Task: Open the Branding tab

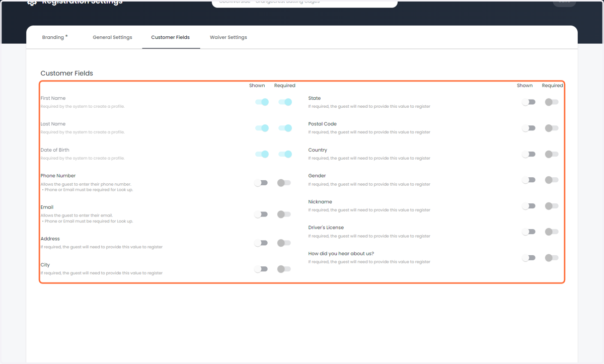Action: [55, 37]
